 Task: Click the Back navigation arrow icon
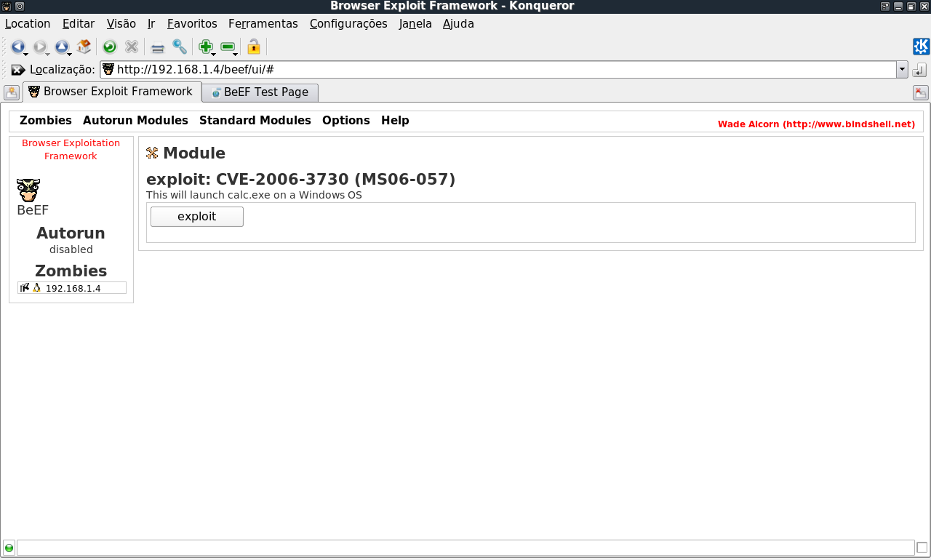click(x=17, y=47)
